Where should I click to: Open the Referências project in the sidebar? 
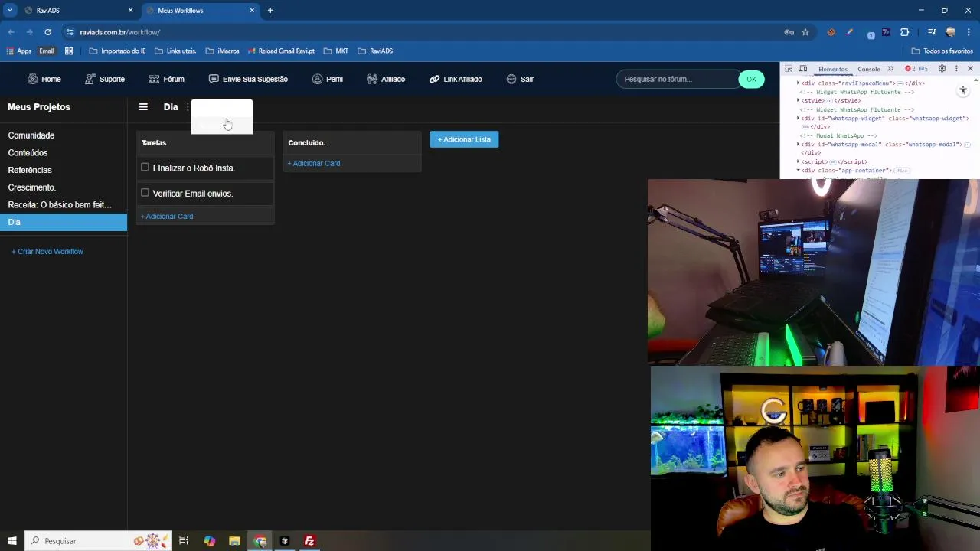[64, 170]
